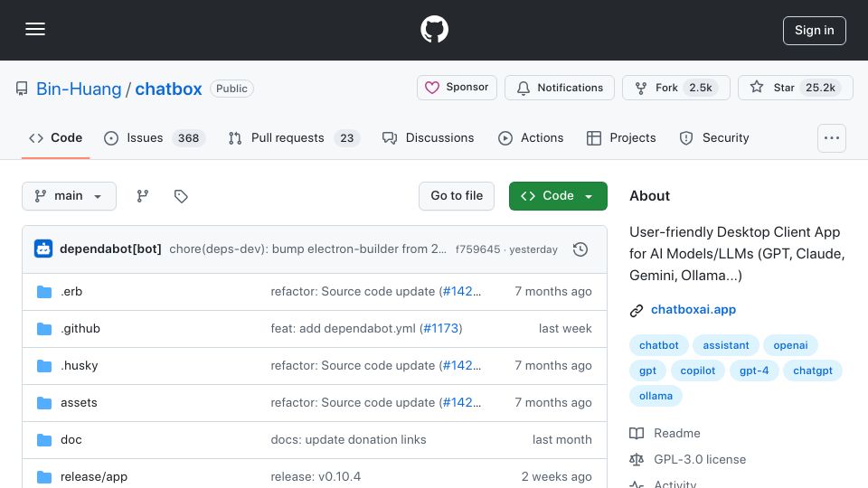
Task: Open commit 'release: v0.10.4'
Action: pos(316,477)
